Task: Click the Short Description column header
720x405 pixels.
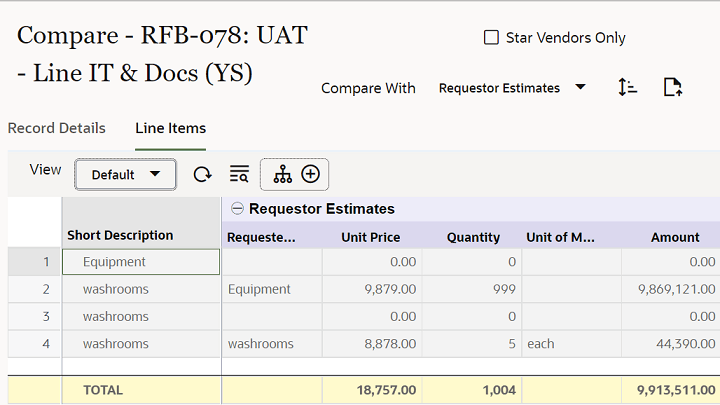Action: (x=120, y=235)
